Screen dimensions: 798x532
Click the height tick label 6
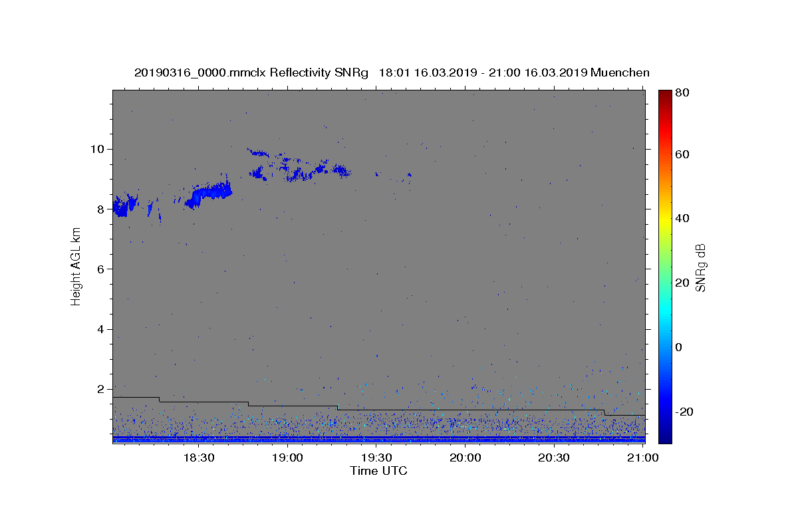pyautogui.click(x=100, y=269)
